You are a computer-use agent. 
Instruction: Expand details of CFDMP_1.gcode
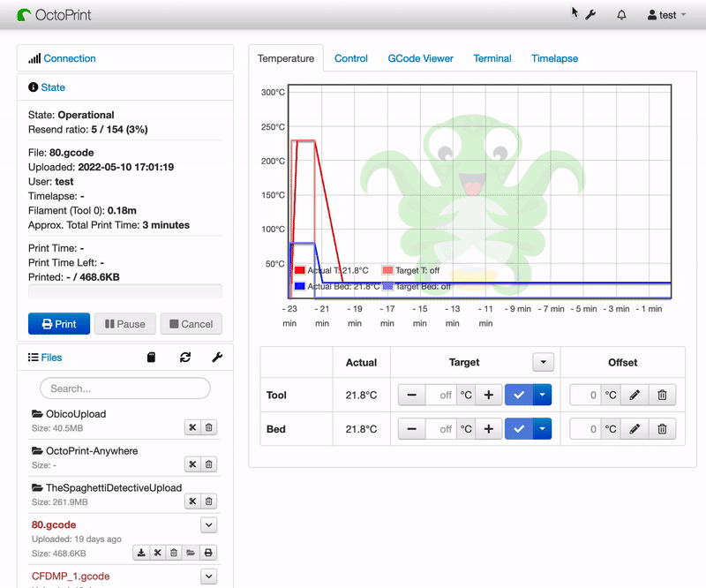click(x=209, y=577)
